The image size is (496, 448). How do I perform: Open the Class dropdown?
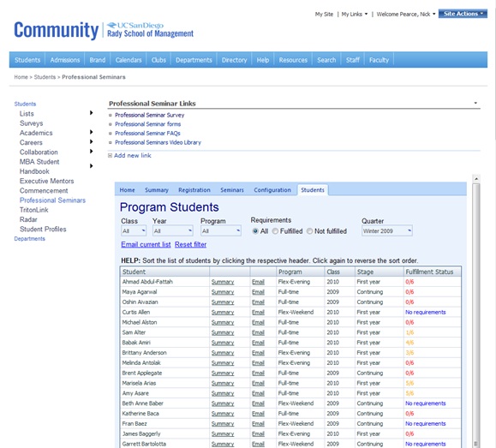pos(134,230)
